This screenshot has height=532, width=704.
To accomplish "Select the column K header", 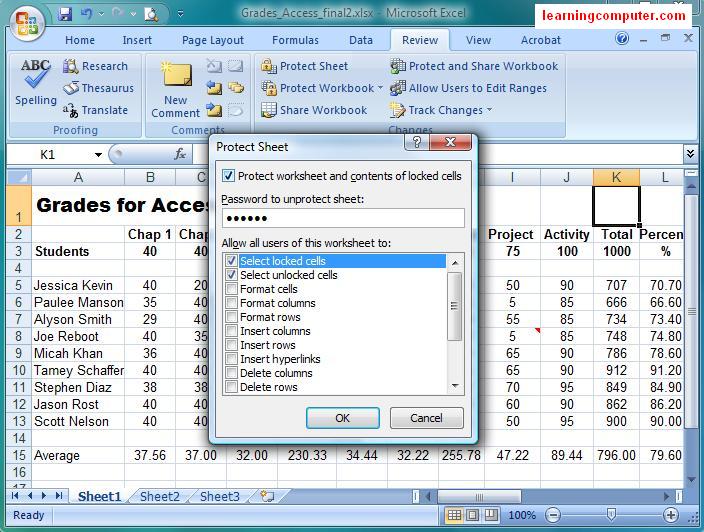I will click(x=616, y=177).
